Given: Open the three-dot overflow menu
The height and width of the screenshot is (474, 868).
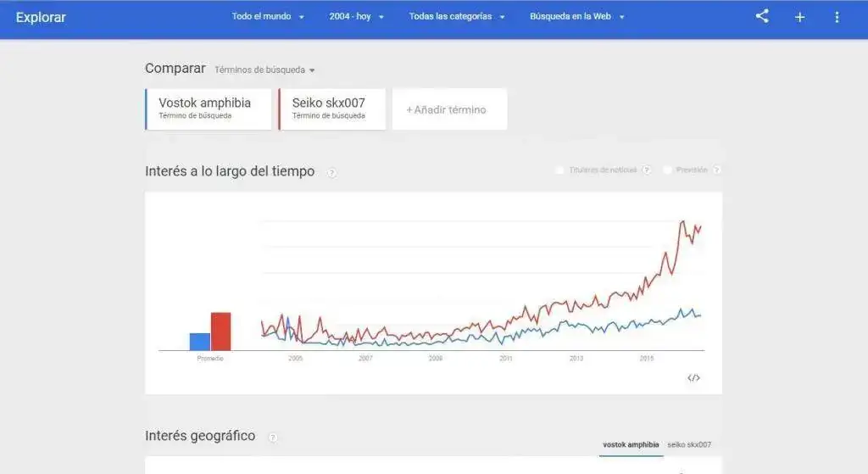Looking at the screenshot, I should 837,17.
